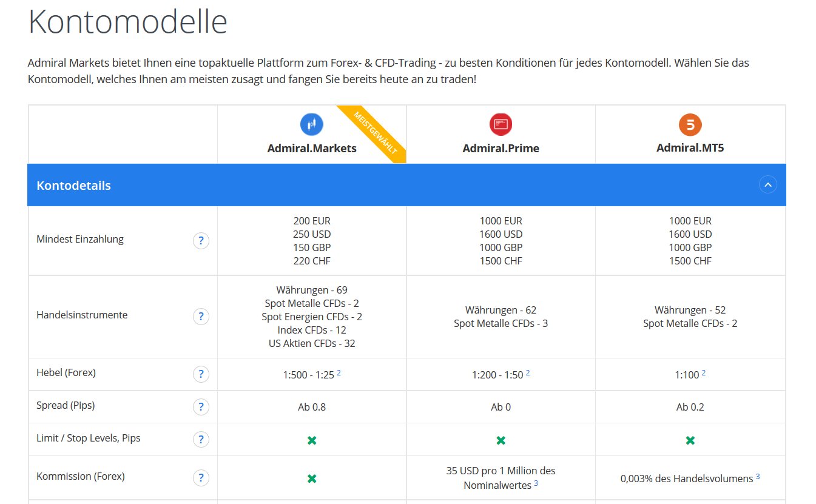
Task: Click the green X for Admiral.Markets Kommission
Action: click(x=312, y=479)
